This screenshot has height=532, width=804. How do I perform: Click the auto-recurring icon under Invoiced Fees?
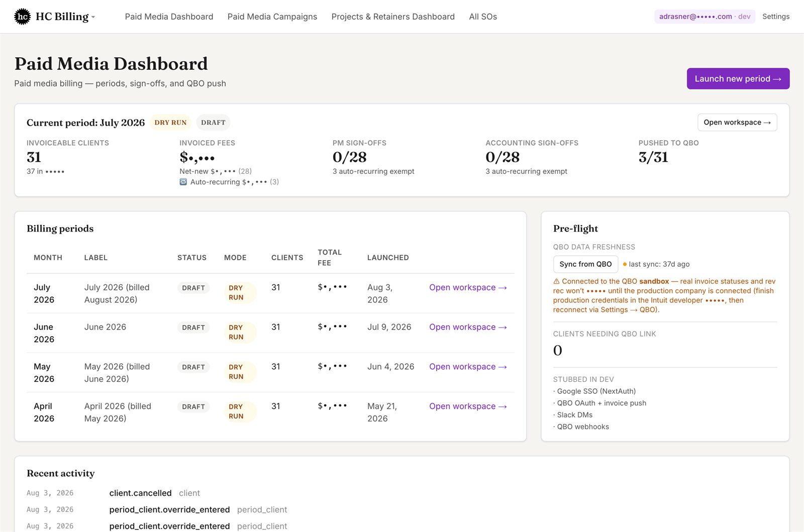(183, 182)
